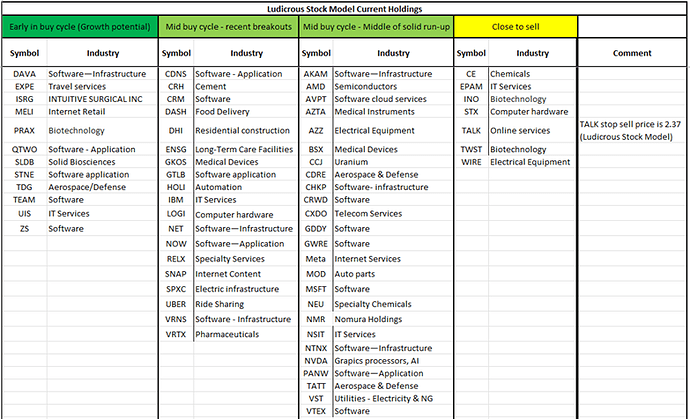Click the PRAX symbol cell

[24, 131]
